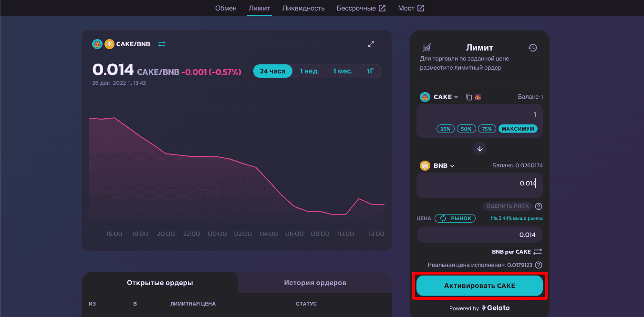This screenshot has height=317, width=644.
Task: Open the CAKE token selector dropdown
Action: pyautogui.click(x=439, y=97)
